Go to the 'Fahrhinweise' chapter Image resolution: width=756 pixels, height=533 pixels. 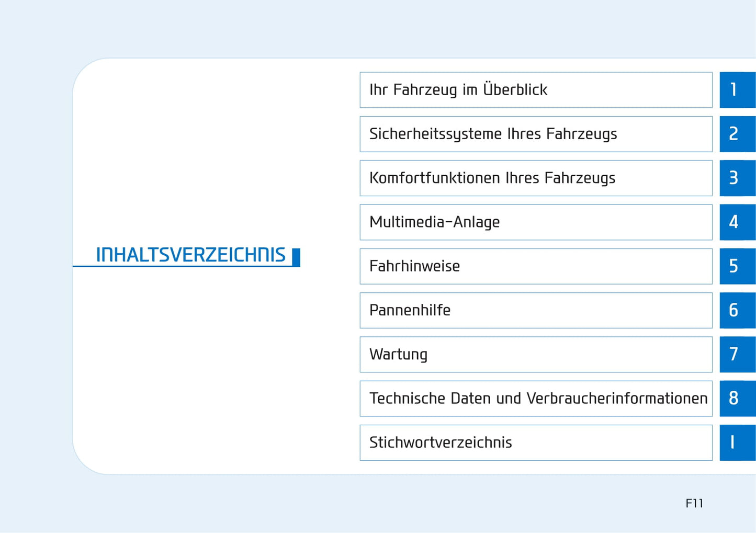(x=536, y=266)
